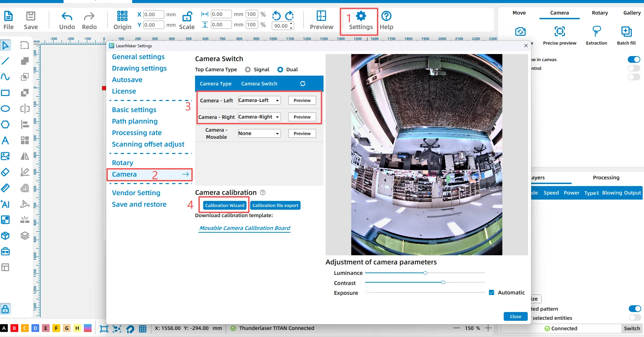Switch to the Rotary tab
Viewport: 644px width, 337px height.
(600, 13)
